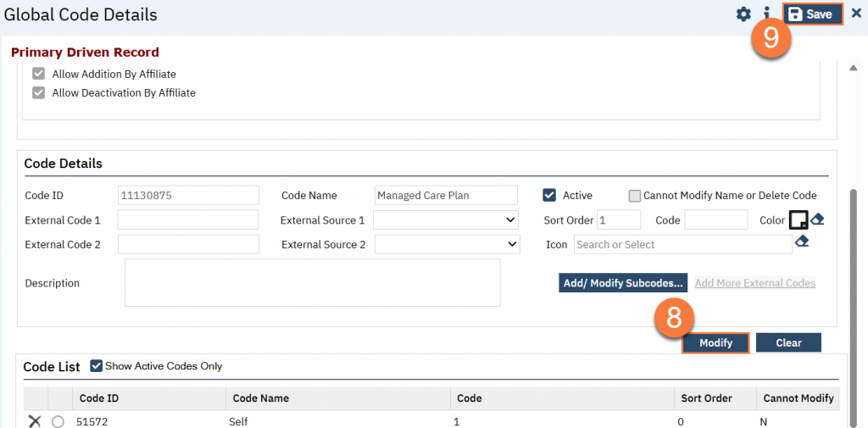This screenshot has width=868, height=428.
Task: Click the eraser icon beside Color
Action: tap(817, 220)
